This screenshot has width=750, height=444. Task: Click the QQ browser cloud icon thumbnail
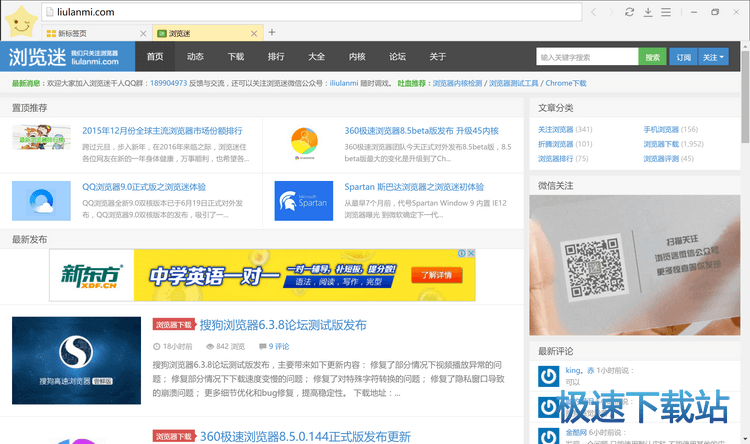41,200
